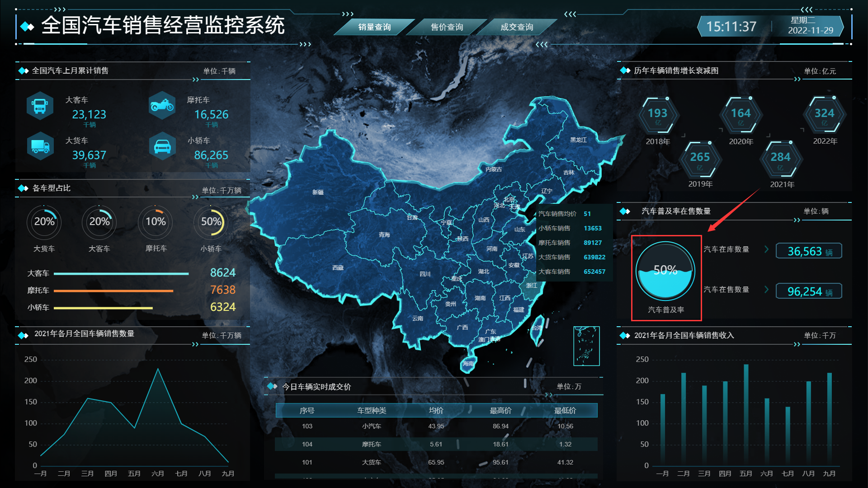The height and width of the screenshot is (488, 868).
Task: Click the diamond icon beside 全国汽车上月累计销售
Action: point(24,70)
